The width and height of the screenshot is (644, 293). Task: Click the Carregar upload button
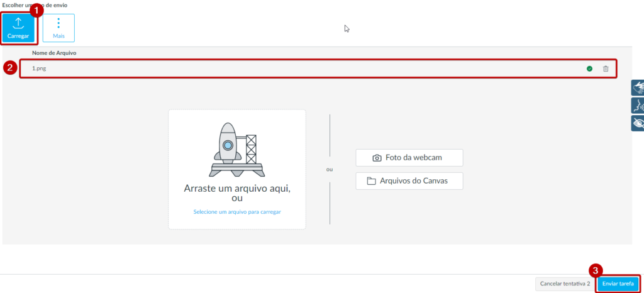pos(18,28)
